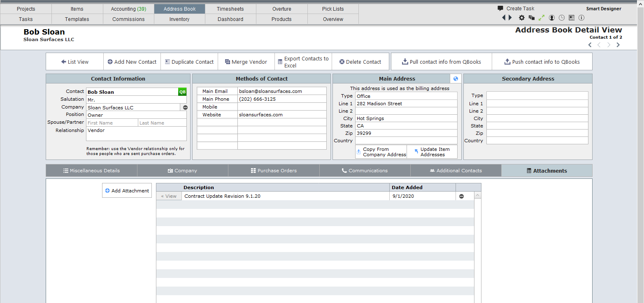
Task: Click the Secondary Address Type field
Action: tap(537, 95)
